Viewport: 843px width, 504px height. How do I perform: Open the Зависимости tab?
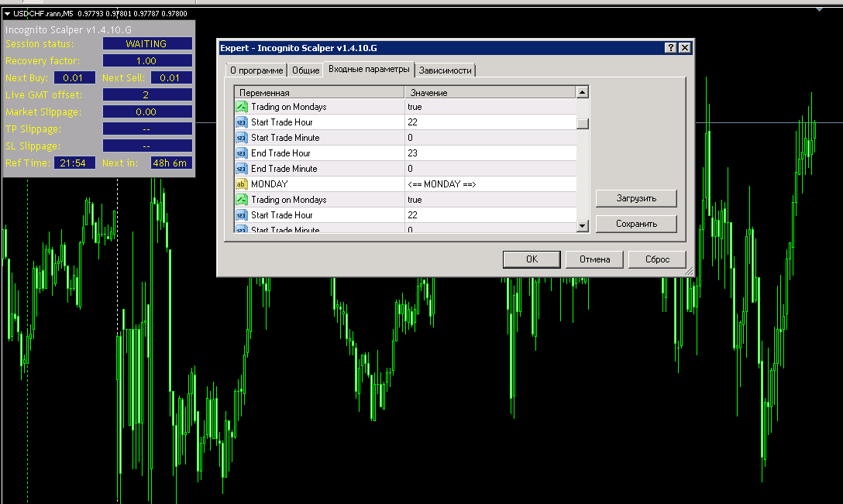(446, 70)
